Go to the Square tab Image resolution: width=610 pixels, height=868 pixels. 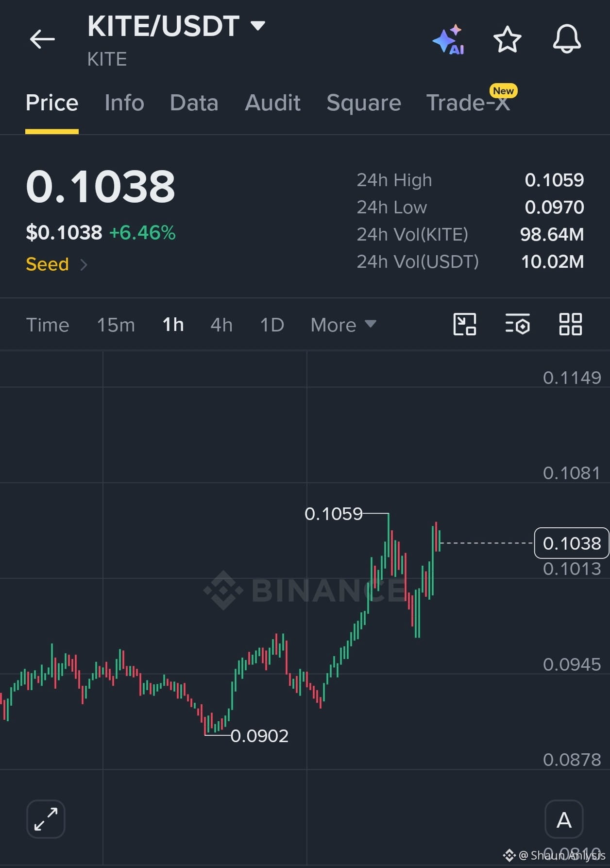click(364, 103)
